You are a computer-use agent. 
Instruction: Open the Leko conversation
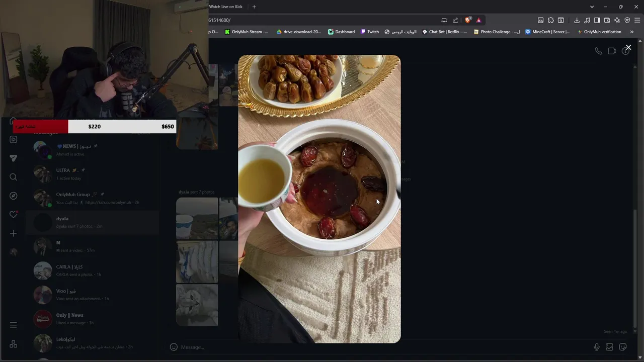click(x=93, y=343)
